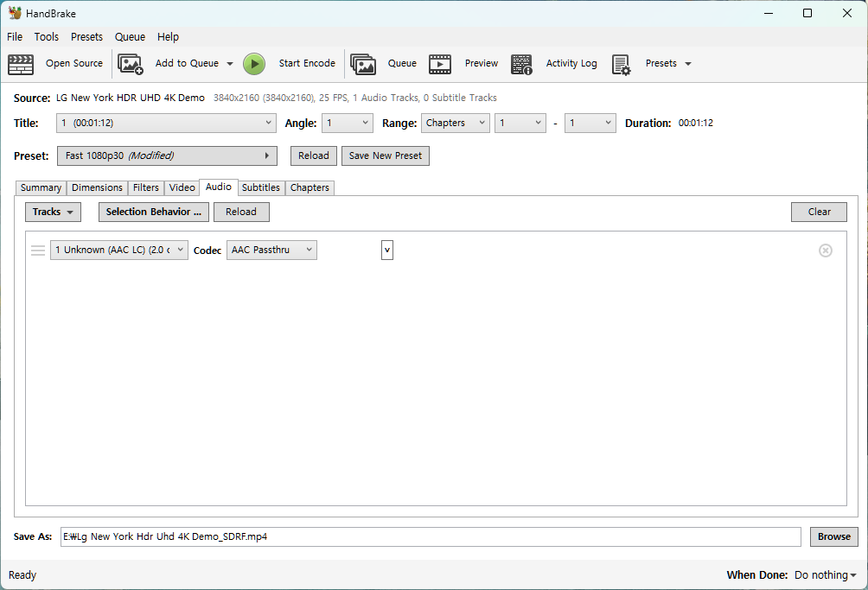Click source info text 3840x2160, 25 FPS
868x590 pixels.
(354, 98)
